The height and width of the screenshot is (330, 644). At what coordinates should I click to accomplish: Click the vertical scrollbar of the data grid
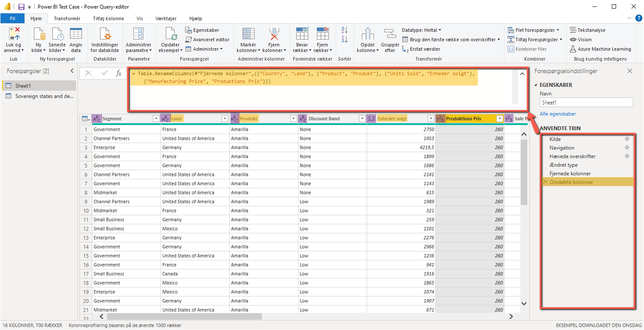click(x=524, y=173)
